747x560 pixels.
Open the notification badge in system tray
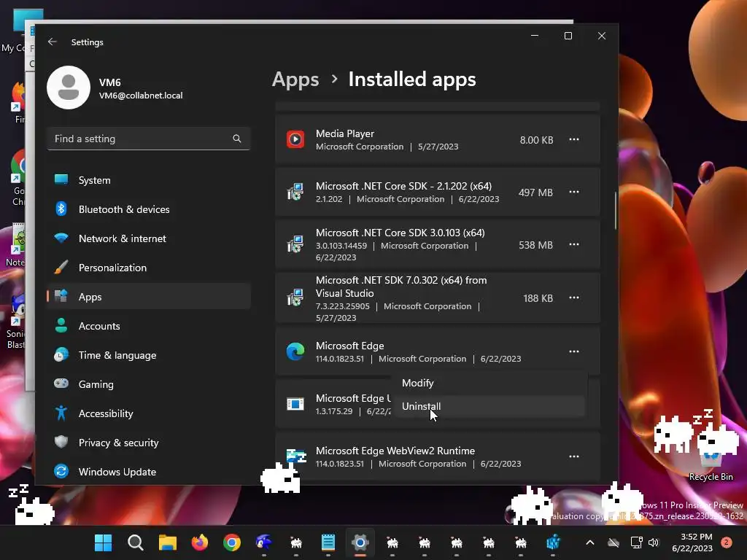[x=727, y=542]
